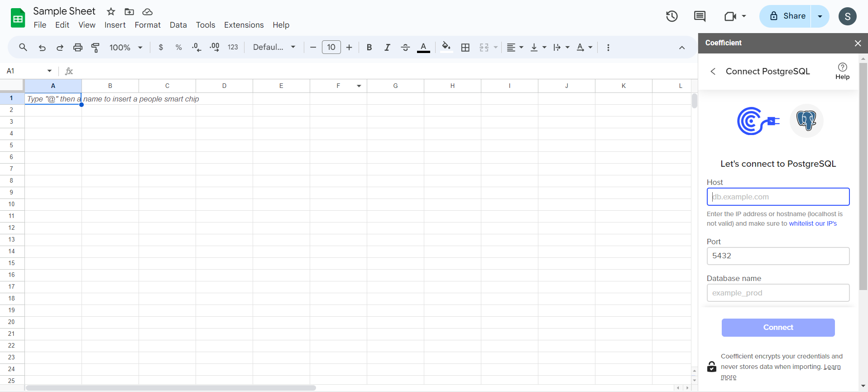Open fill color picker
The height and width of the screenshot is (392, 868).
coord(446,47)
